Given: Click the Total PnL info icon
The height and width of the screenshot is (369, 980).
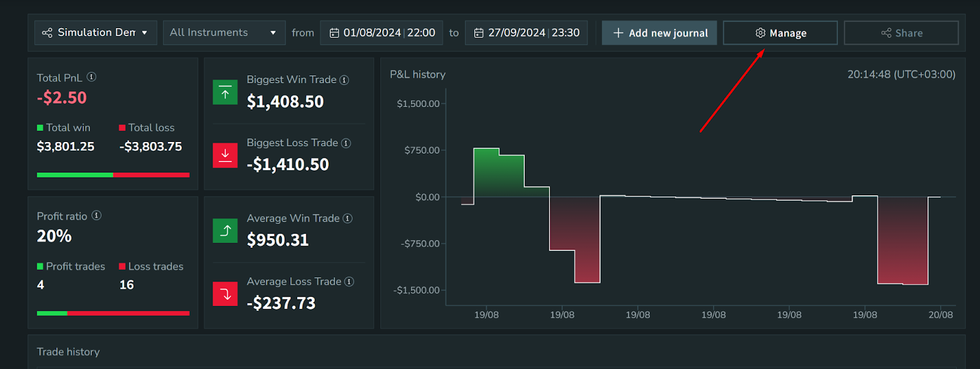Looking at the screenshot, I should coord(91,77).
